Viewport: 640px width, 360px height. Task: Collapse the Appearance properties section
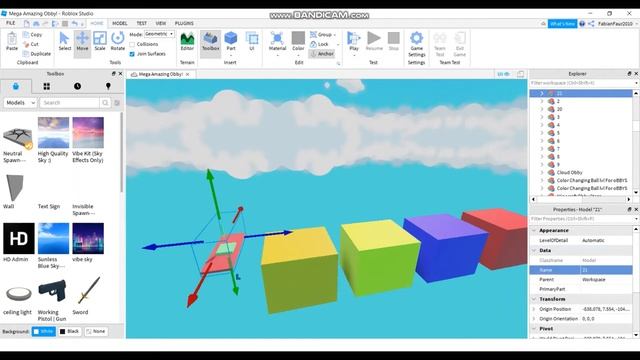534,231
